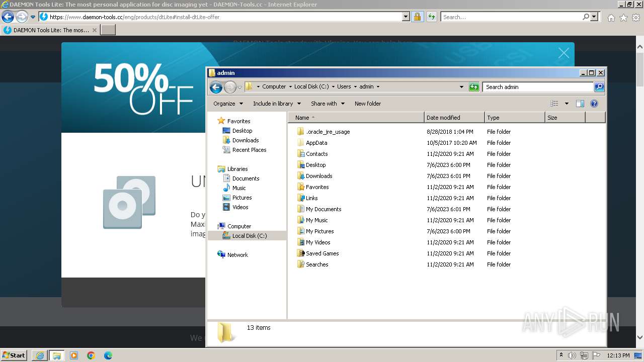Viewport: 644px width, 362px height.
Task: Open the Organize dropdown menu
Action: tap(228, 104)
